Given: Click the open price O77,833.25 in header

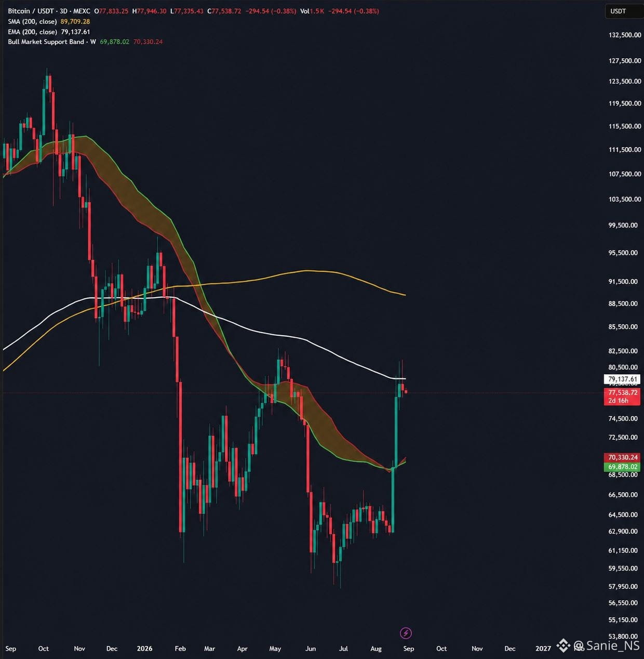Looking at the screenshot, I should pos(111,11).
